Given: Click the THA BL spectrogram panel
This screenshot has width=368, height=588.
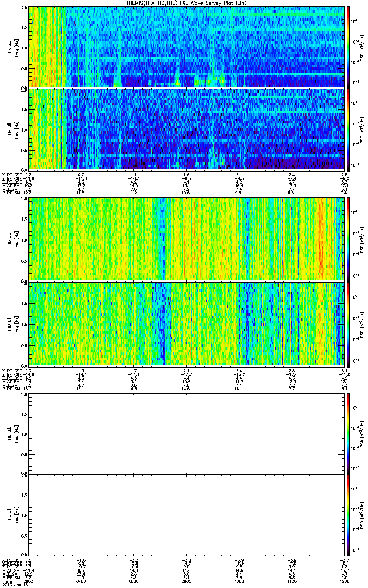Looking at the screenshot, I should pyautogui.click(x=186, y=47).
